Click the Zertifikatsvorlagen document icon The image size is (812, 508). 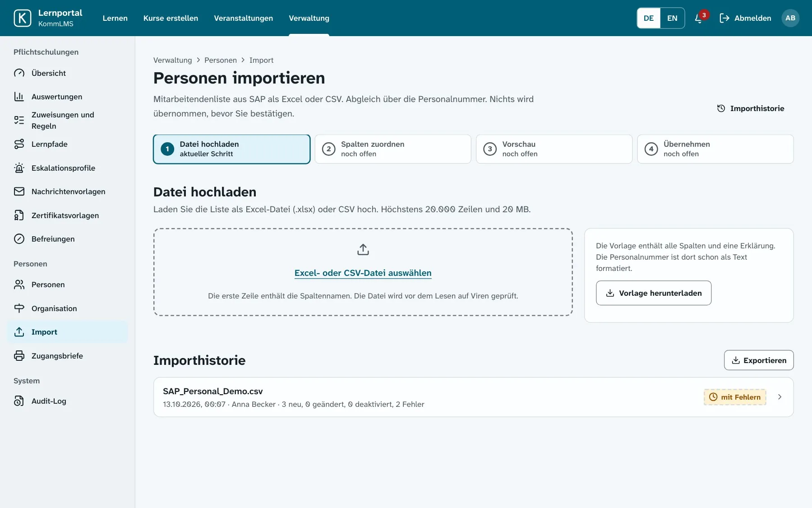pos(19,215)
